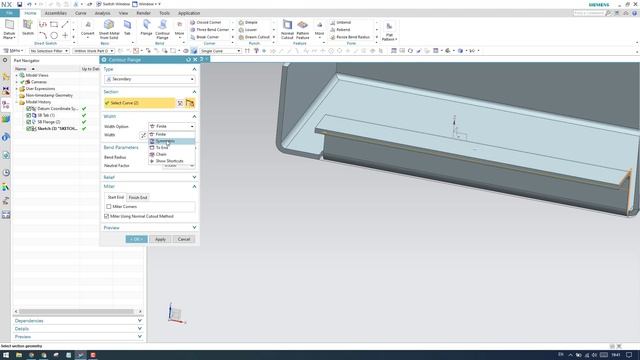
Task: Click the Cancel button
Action: point(184,239)
